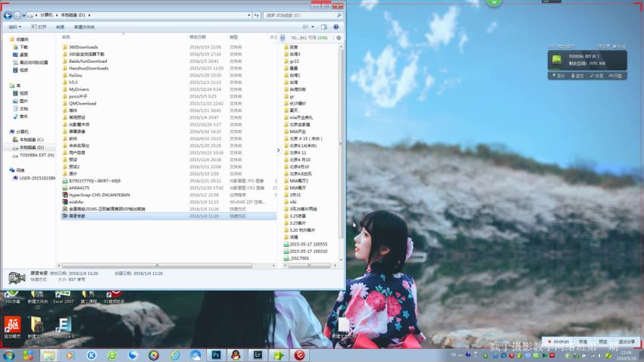Click the Explorer back navigation arrow
Screen dimensions: 644x362
[x=8, y=14]
